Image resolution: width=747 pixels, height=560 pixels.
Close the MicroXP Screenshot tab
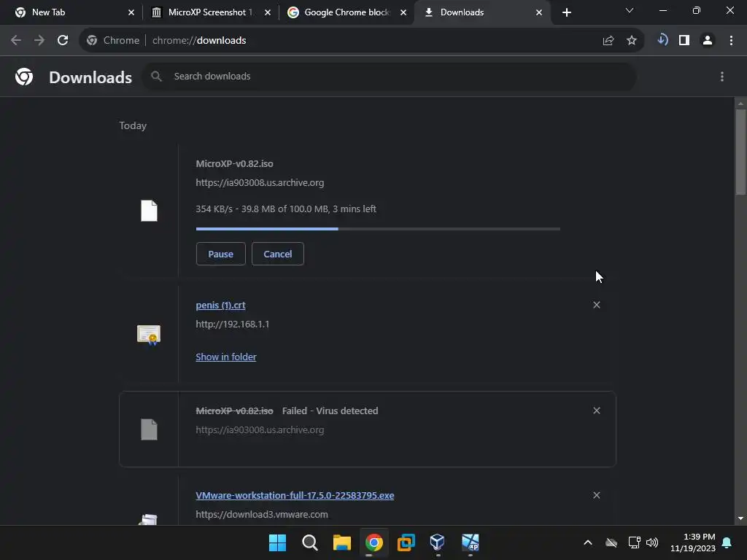pyautogui.click(x=268, y=12)
